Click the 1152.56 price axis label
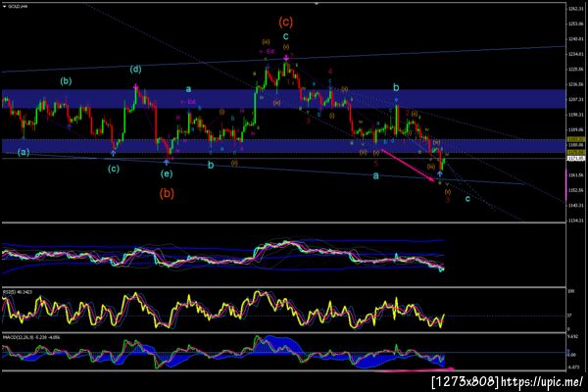The width and height of the screenshot is (588, 392). tap(576, 190)
